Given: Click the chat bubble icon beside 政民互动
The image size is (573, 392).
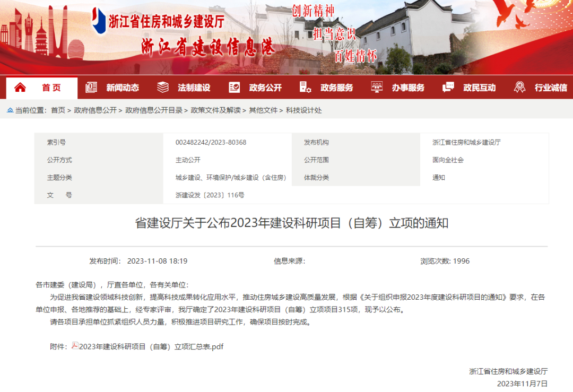Looking at the screenshot, I should point(448,88).
